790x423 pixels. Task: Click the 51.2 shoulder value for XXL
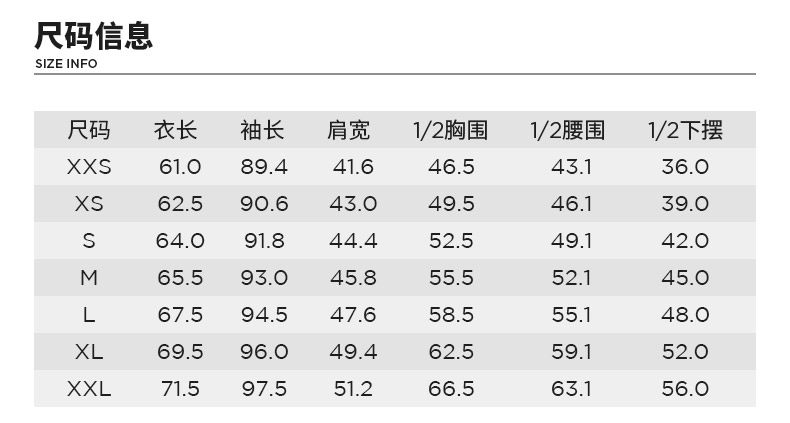[x=352, y=389]
